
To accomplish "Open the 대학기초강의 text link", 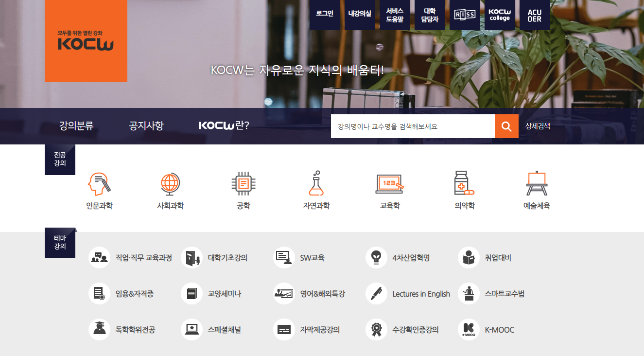I will tap(227, 258).
